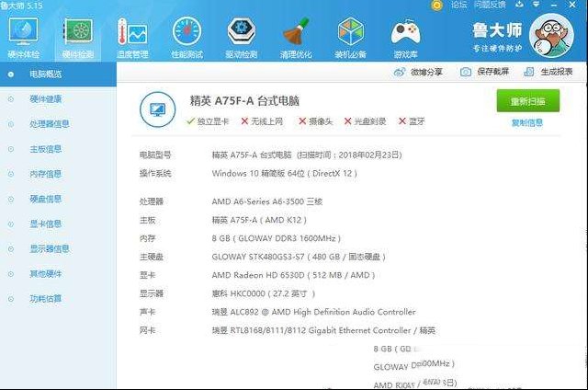Click the 无线上网 feature indicator
The image size is (588, 390).
tap(262, 121)
